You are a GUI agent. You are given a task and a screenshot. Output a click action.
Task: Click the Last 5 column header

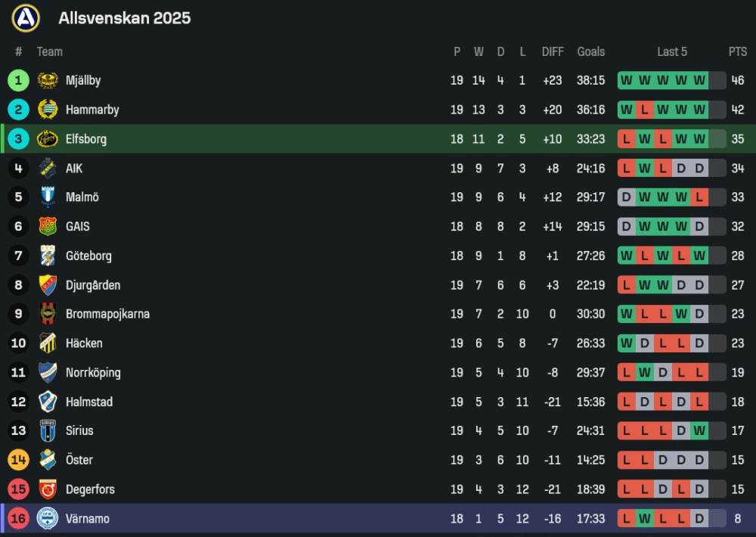pyautogui.click(x=672, y=51)
